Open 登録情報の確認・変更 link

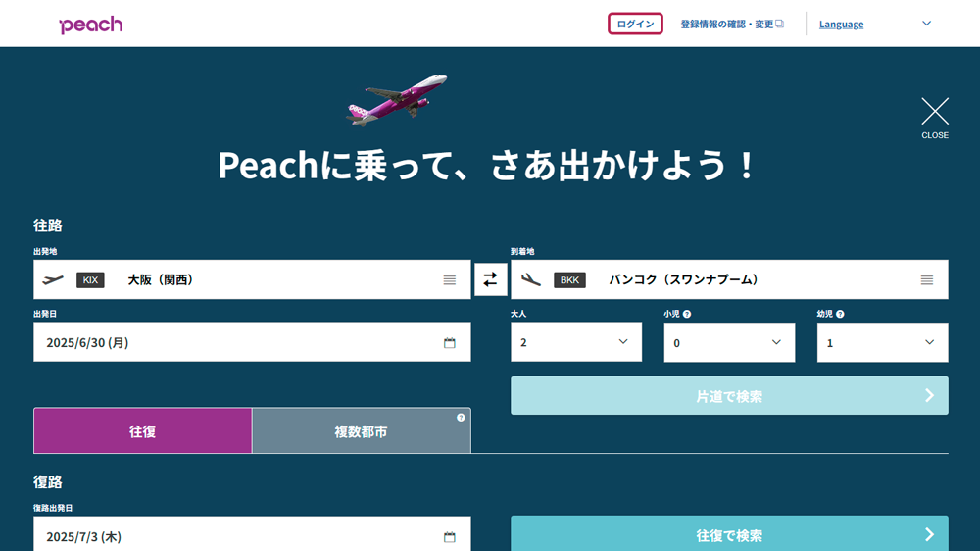point(732,24)
